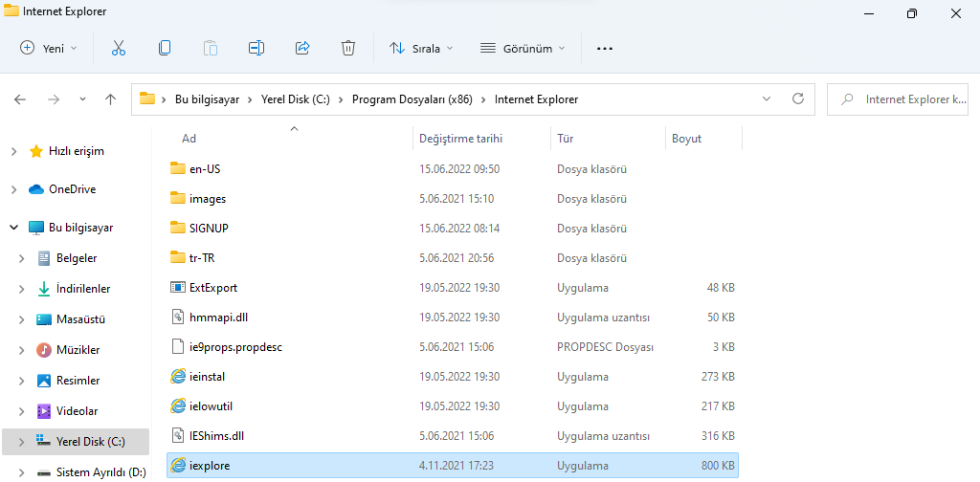
Task: Click Yerel Disk (C:) in the address breadcrumb
Action: pyautogui.click(x=295, y=99)
